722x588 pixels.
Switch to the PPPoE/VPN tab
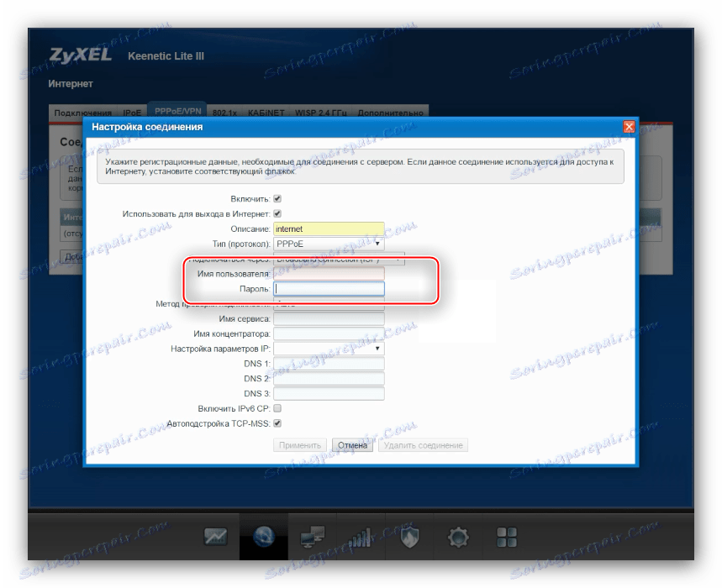click(x=177, y=112)
